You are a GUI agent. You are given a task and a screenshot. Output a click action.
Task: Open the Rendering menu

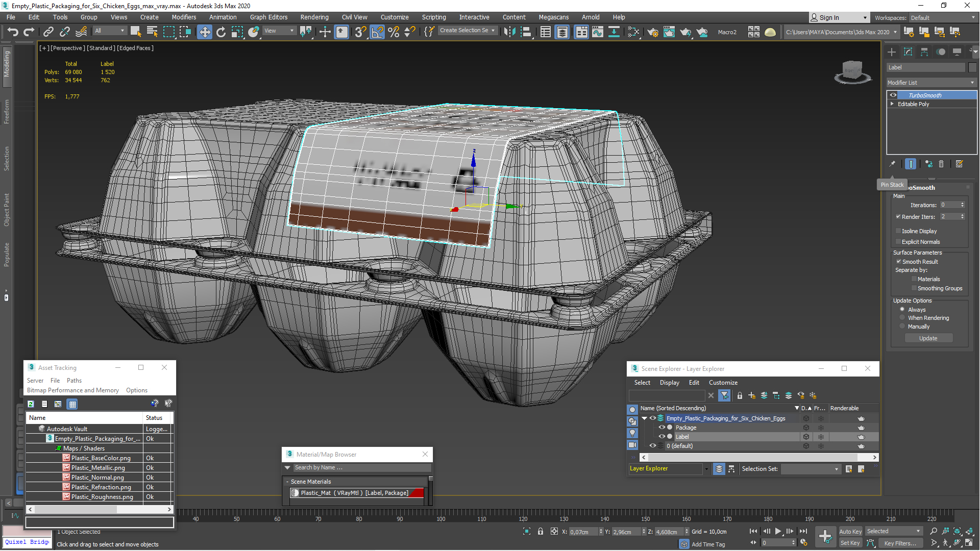click(x=314, y=17)
